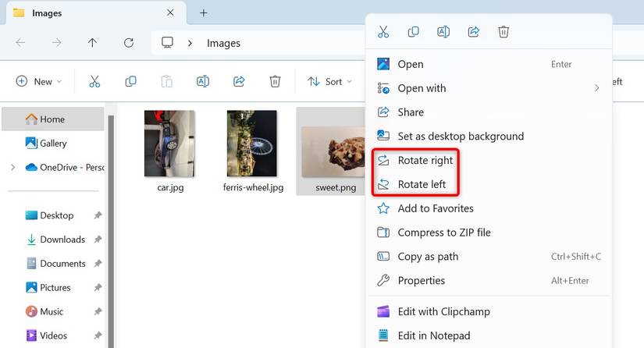
Task: Expand the OneDrive tree item chevron
Action: pyautogui.click(x=12, y=168)
